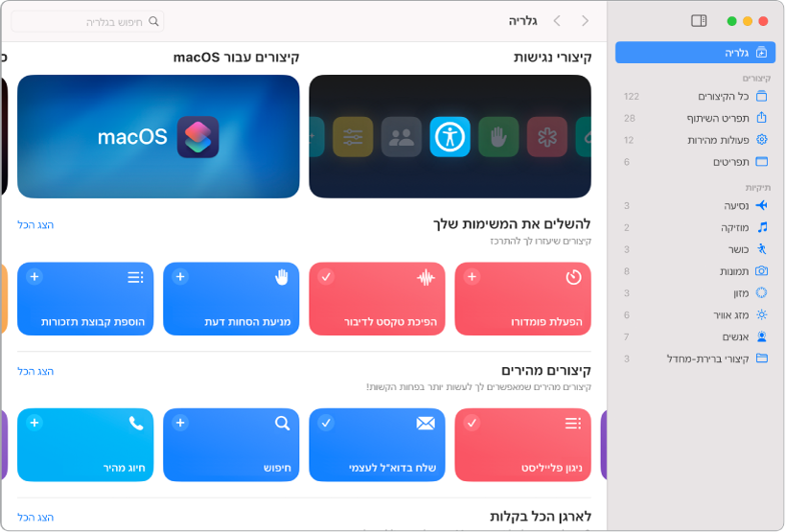This screenshot has width=786, height=532.
Task: Click the timer icon on הפעלת פומודורו card
Action: [573, 277]
